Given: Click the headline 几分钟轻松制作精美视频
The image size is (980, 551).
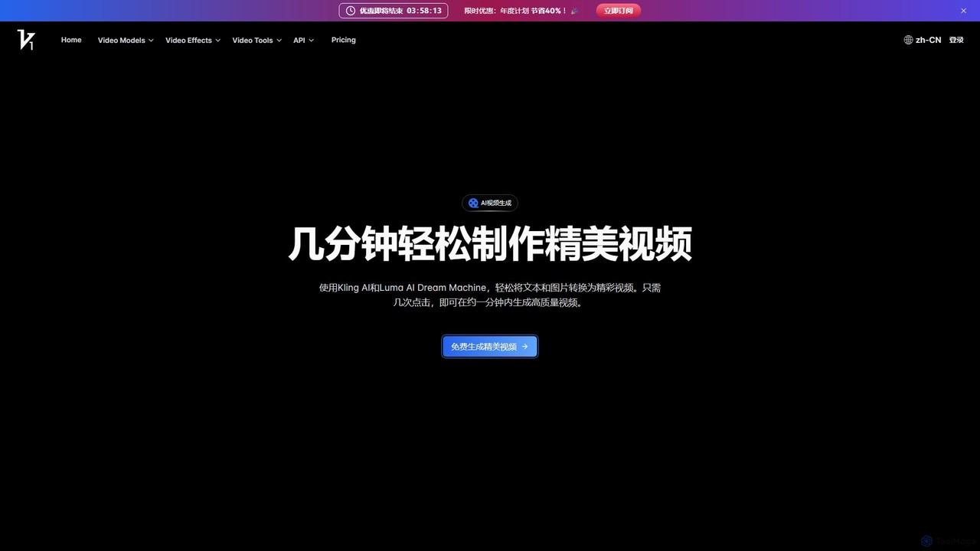Looking at the screenshot, I should tap(490, 244).
